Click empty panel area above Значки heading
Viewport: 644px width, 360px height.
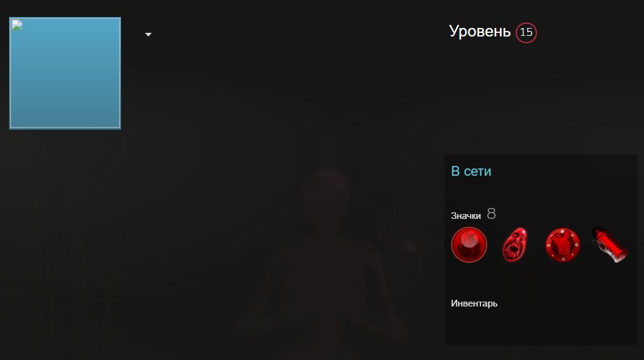click(x=541, y=193)
